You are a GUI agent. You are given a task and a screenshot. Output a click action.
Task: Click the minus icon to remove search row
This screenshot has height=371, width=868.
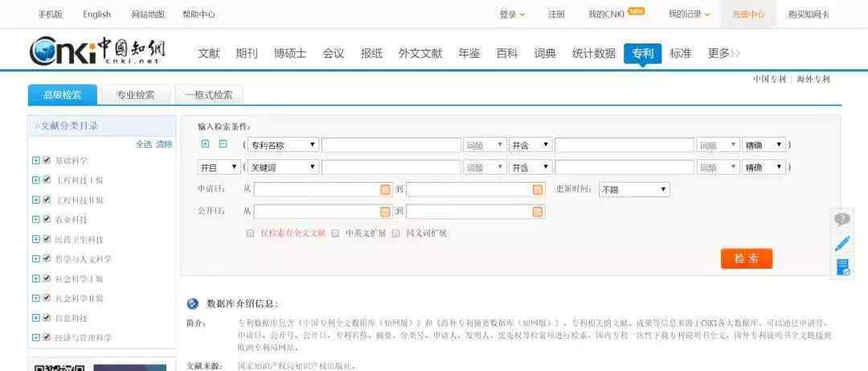coord(223,144)
